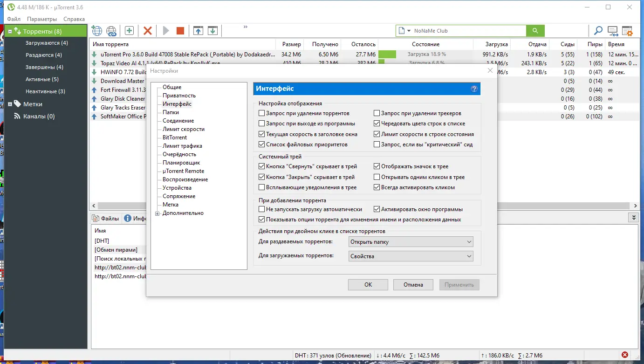The width and height of the screenshot is (644, 364).
Task: Click the DHT status bar entry
Action: (x=333, y=356)
